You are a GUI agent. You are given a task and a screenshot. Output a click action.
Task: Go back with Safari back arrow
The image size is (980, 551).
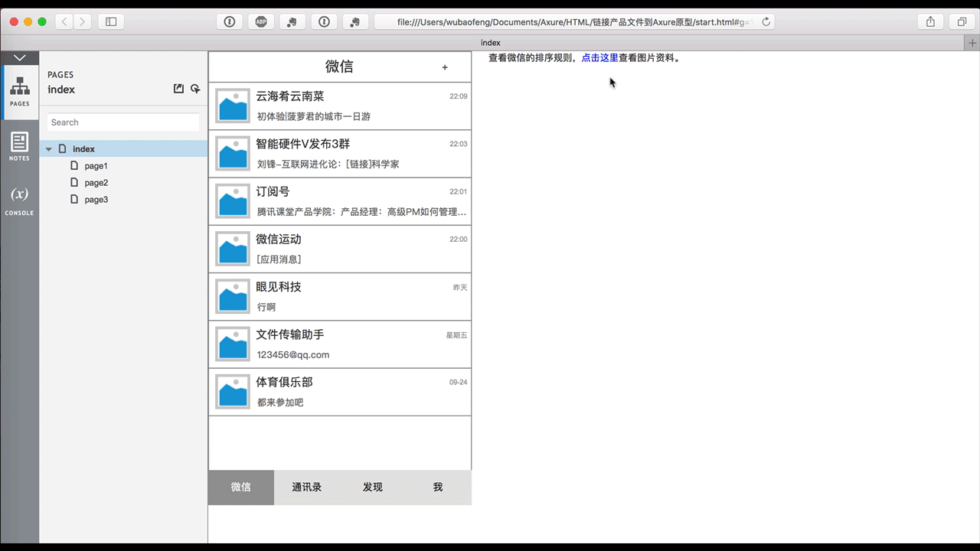tap(64, 22)
